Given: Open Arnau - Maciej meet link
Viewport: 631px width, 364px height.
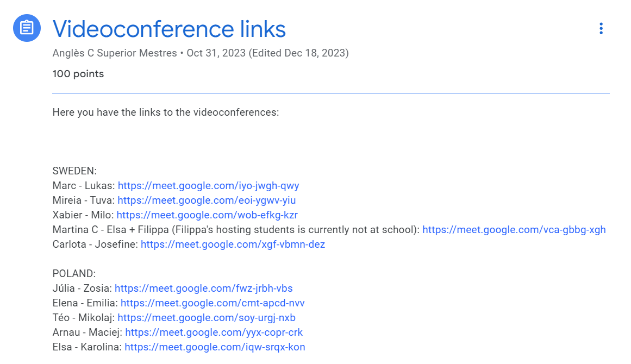Looking at the screenshot, I should (214, 332).
